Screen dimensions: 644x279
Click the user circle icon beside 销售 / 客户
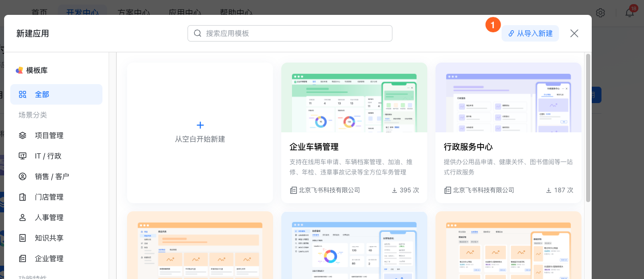pos(23,176)
